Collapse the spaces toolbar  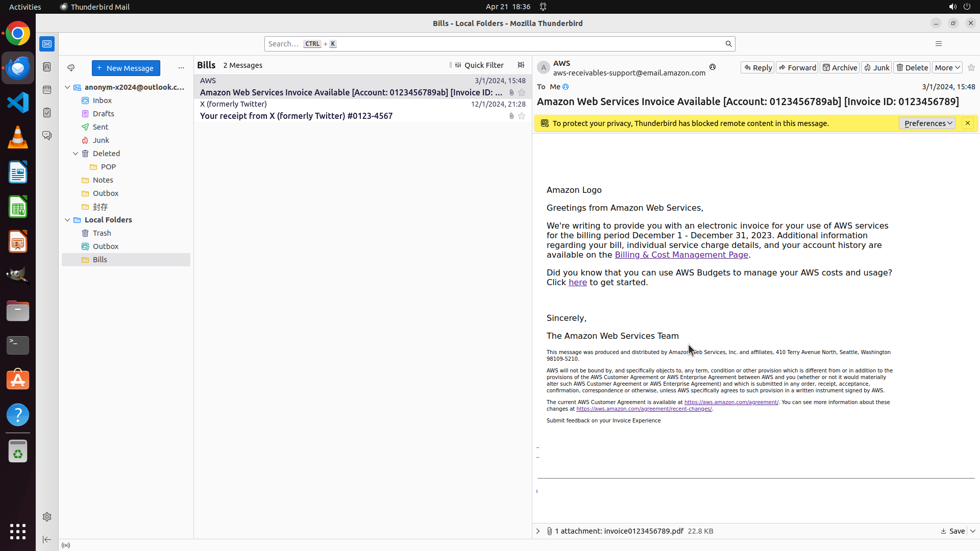point(47,539)
